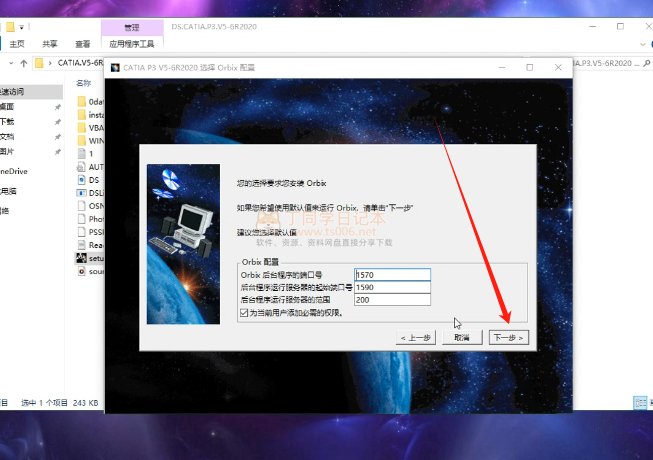Screen dimensions: 653x460
Task: Click the starting port field showing 1590
Action: pyautogui.click(x=392, y=287)
